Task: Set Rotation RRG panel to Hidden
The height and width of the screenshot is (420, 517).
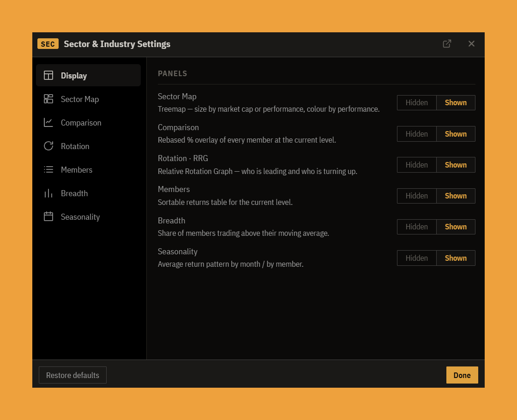Action: click(417, 165)
